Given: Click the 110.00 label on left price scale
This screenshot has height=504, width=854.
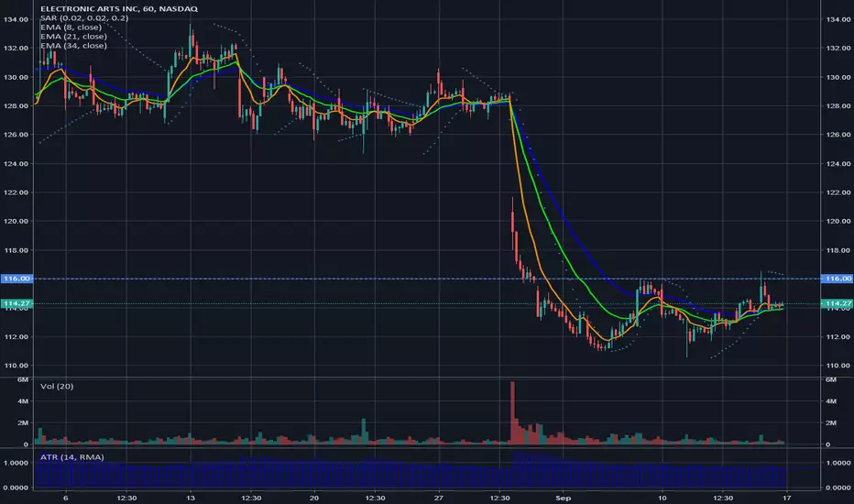Looking at the screenshot, I should pos(16,366).
